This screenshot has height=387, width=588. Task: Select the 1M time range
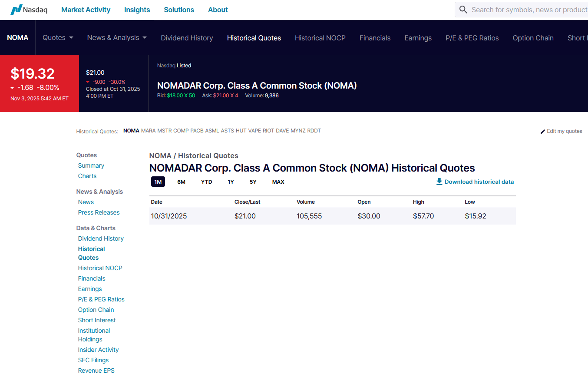point(158,182)
